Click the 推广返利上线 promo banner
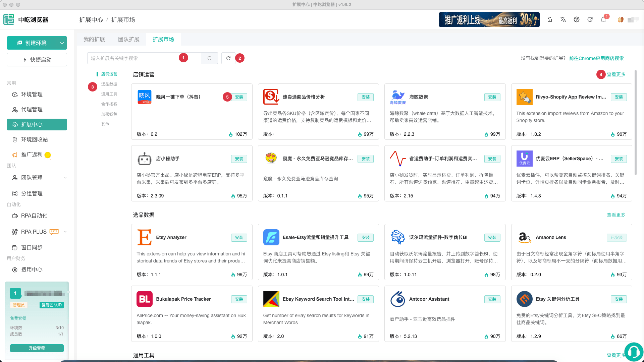 (x=489, y=20)
